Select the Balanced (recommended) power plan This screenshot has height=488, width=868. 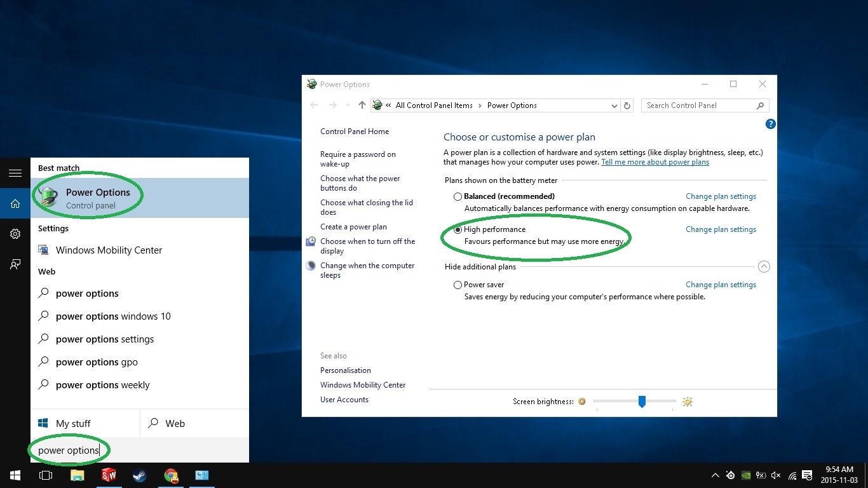pos(458,197)
